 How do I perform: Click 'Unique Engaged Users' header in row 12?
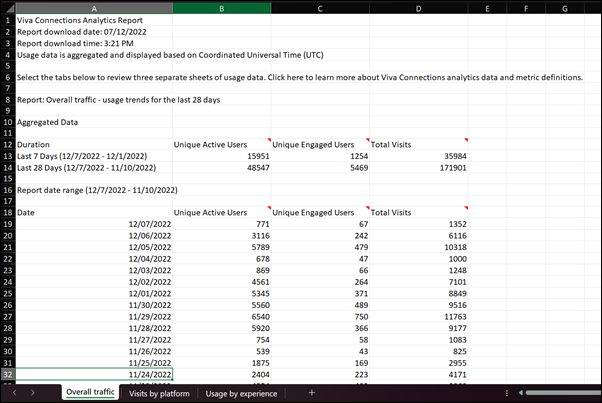coord(320,145)
